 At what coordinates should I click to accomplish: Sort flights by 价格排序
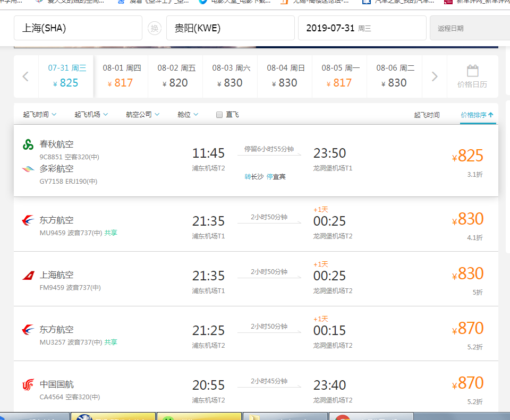coord(477,115)
